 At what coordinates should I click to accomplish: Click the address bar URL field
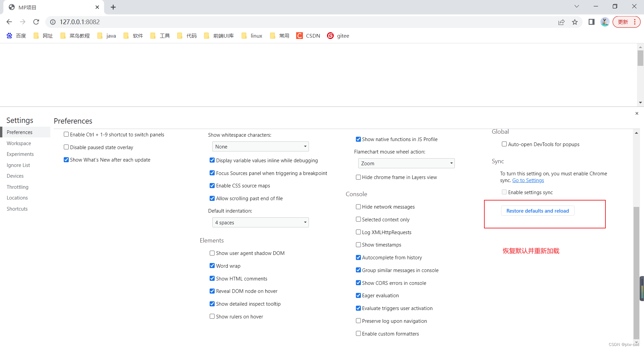302,22
